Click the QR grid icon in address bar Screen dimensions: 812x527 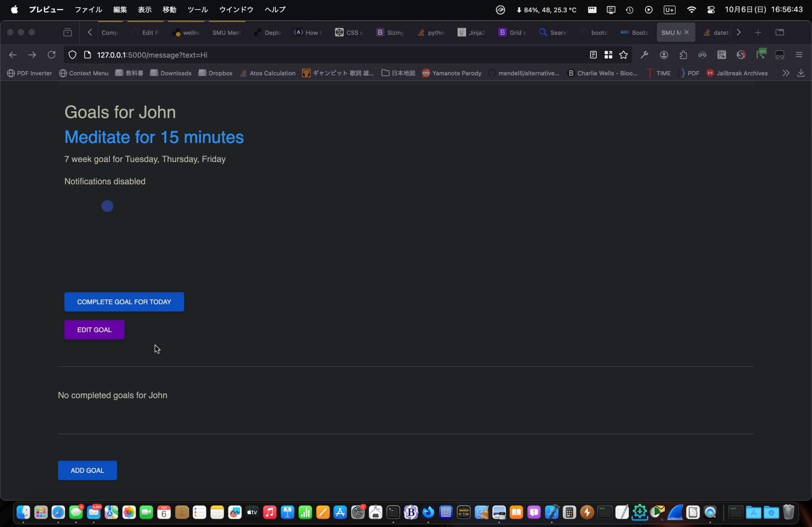coord(608,55)
